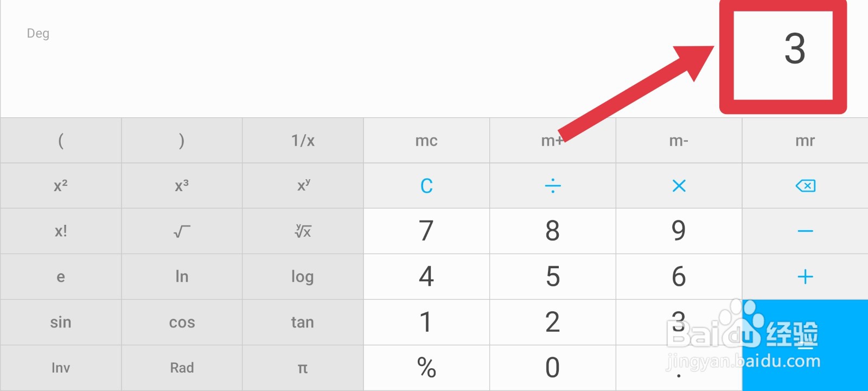Image resolution: width=868 pixels, height=391 pixels.
Task: Tap the backspace delete icon
Action: click(x=805, y=186)
